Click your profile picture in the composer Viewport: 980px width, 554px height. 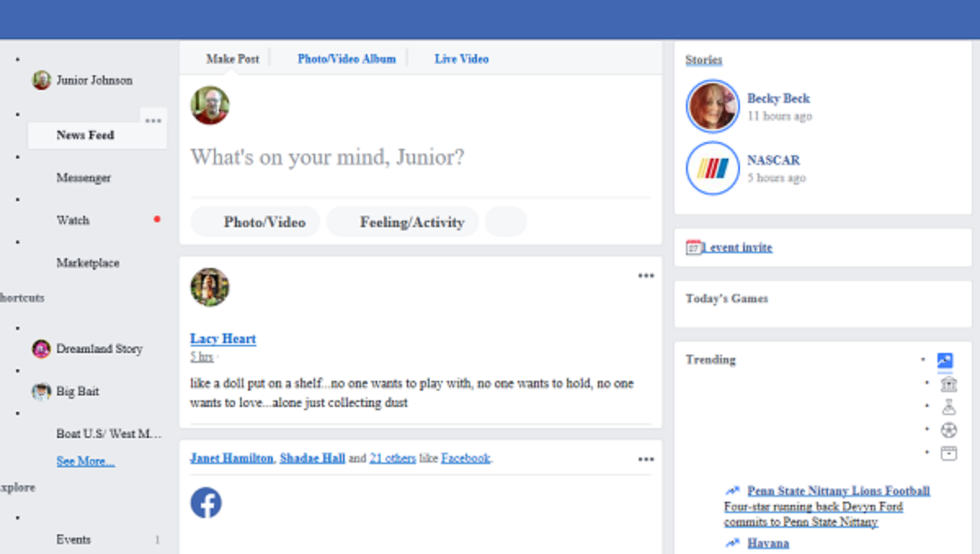[210, 105]
